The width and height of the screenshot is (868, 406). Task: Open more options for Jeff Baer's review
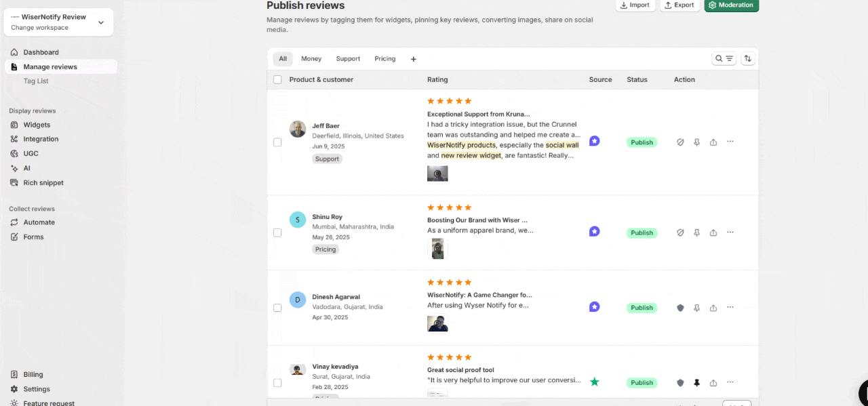click(x=730, y=142)
